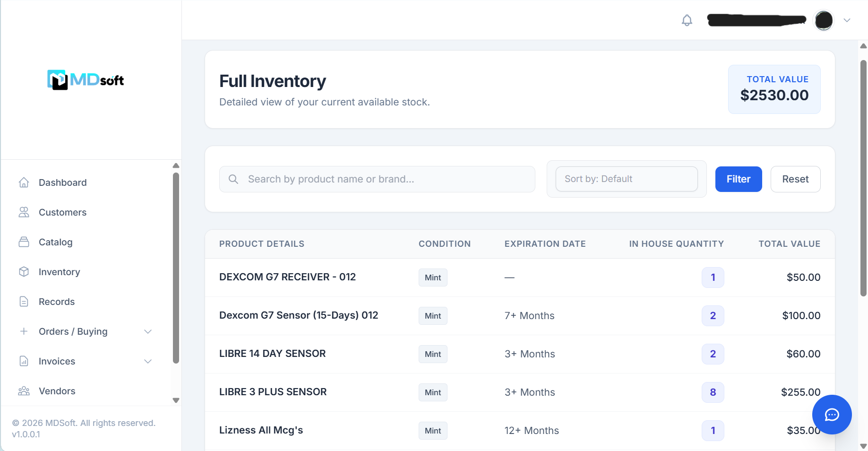Focus the product name search field
868x451 pixels.
[377, 179]
